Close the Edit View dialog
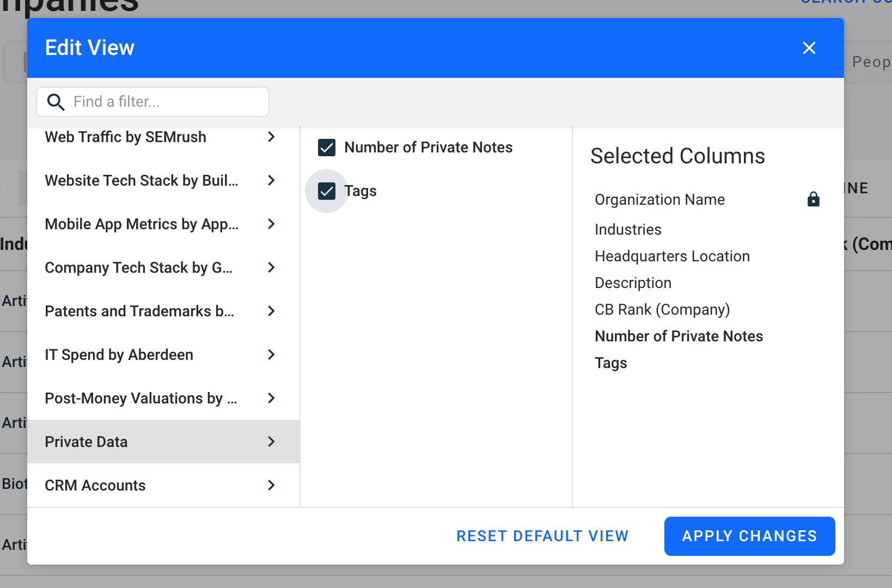This screenshot has height=588, width=892. click(x=809, y=48)
